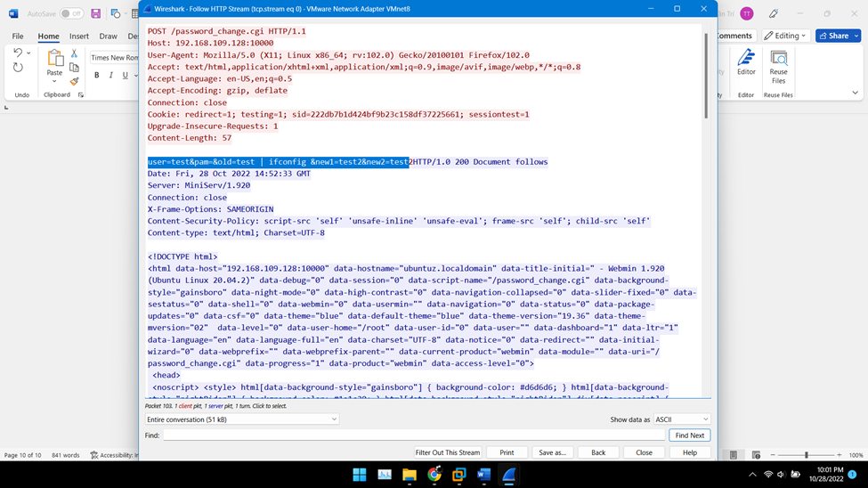Image resolution: width=868 pixels, height=488 pixels.
Task: Click the Comments button in Word
Action: coord(734,36)
